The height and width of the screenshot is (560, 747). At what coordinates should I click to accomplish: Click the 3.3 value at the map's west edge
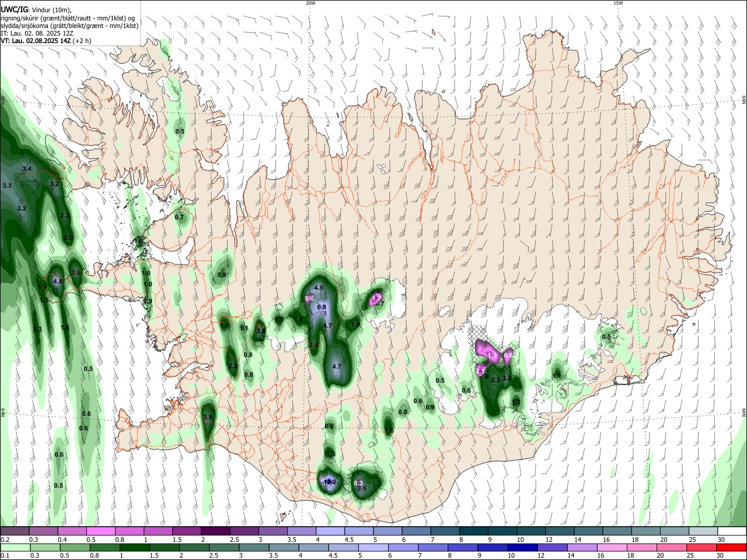[x=7, y=185]
